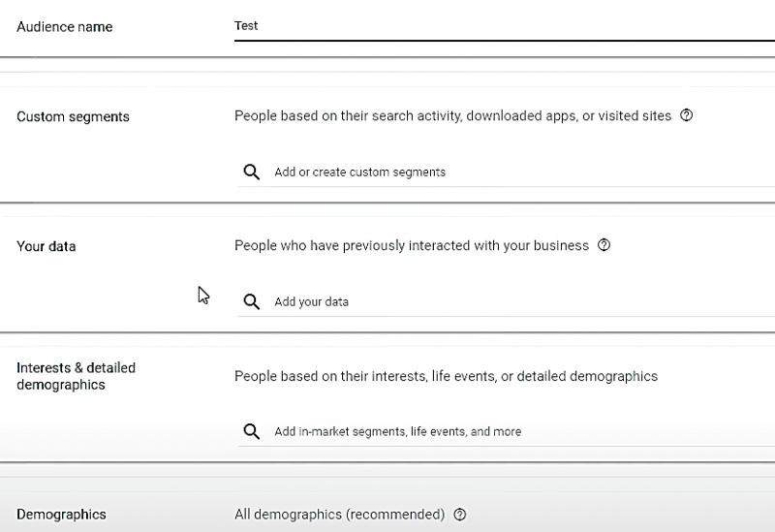This screenshot has width=775, height=532.
Task: Click the interests, life events description text
Action: click(x=446, y=376)
